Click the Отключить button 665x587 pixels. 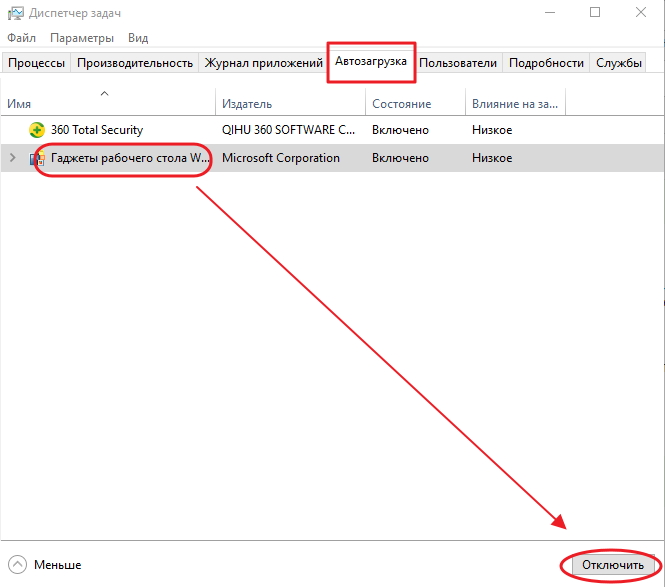click(612, 565)
